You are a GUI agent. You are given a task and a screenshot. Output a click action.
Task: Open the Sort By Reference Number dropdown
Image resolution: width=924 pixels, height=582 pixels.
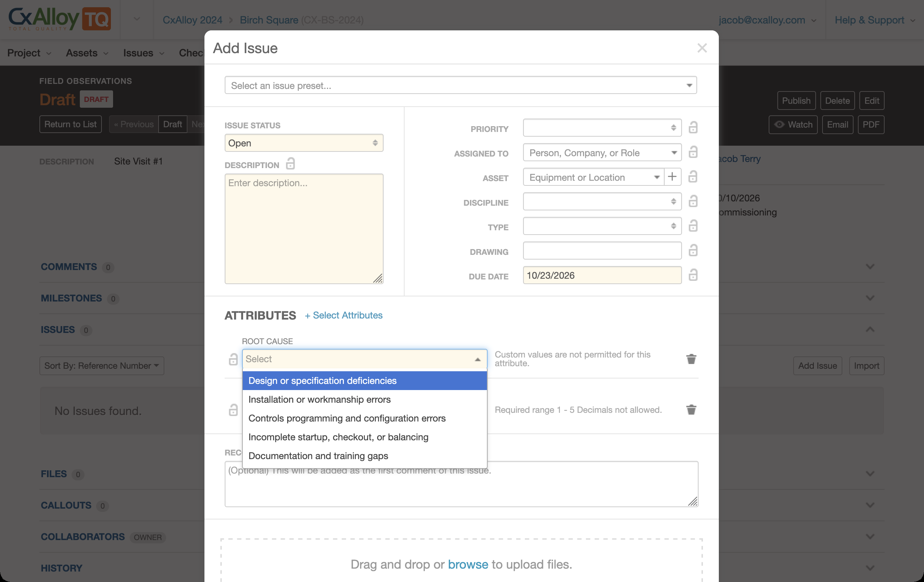102,366
